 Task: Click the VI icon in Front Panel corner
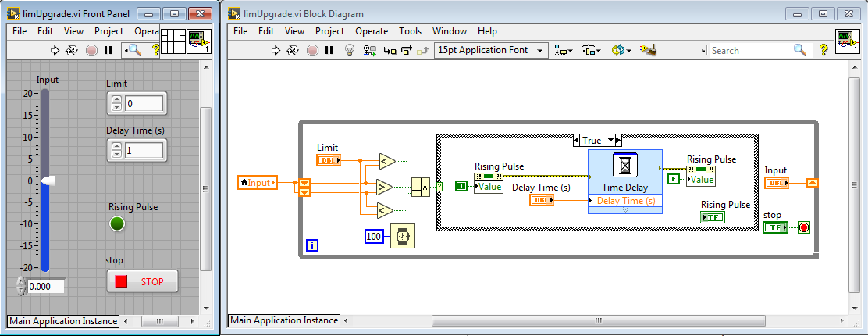pos(198,41)
